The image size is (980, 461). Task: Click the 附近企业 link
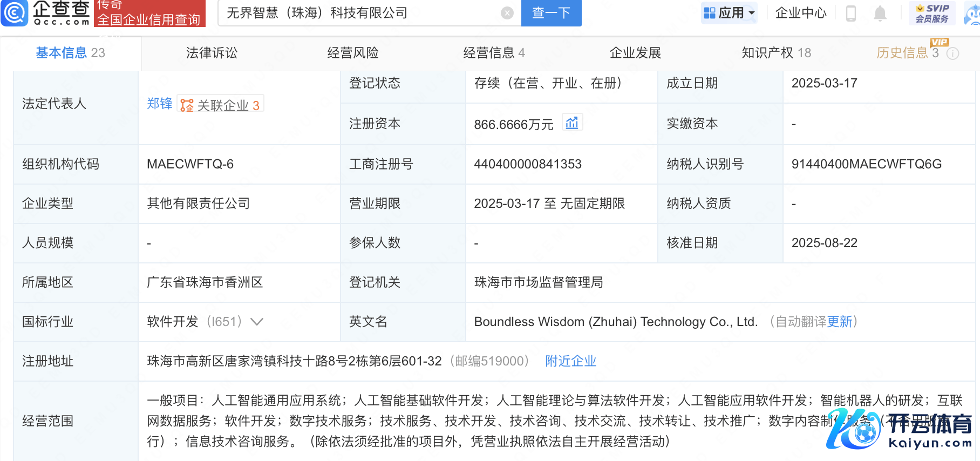[x=570, y=361]
